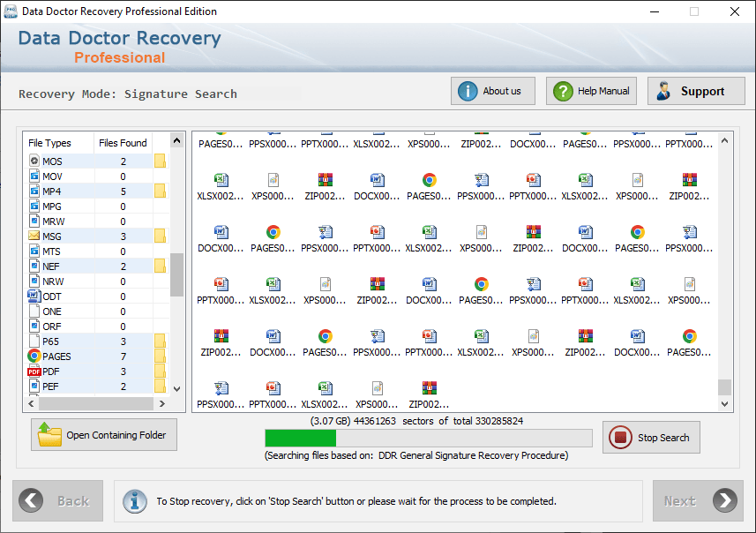Open the folder icon in NEF row
The image size is (756, 533).
point(160,266)
